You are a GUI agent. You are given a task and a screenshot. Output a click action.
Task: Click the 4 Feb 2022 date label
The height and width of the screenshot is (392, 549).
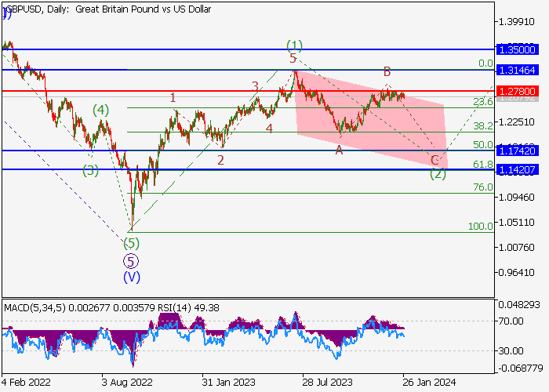pyautogui.click(x=27, y=383)
